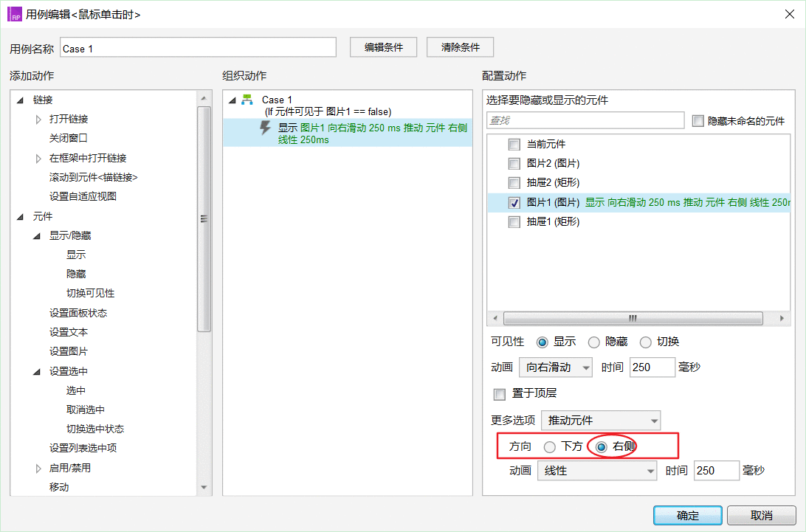This screenshot has height=532, width=806.
Task: Open the 向右滑动 animation dropdown
Action: 556,367
